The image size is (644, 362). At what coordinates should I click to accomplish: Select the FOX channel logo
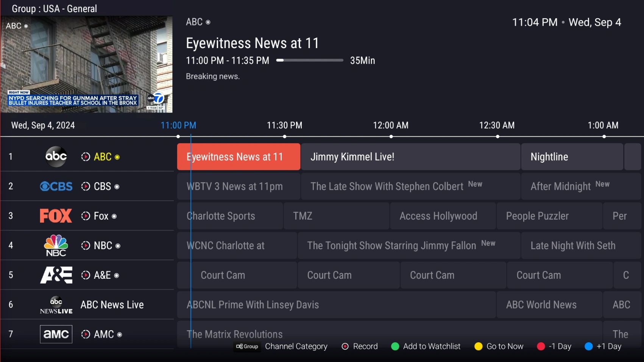(x=56, y=216)
